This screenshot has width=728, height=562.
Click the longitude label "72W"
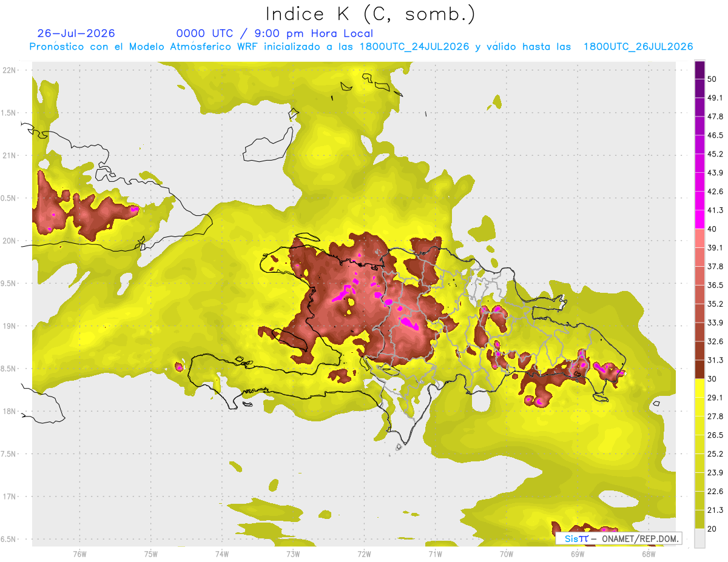pyautogui.click(x=364, y=554)
